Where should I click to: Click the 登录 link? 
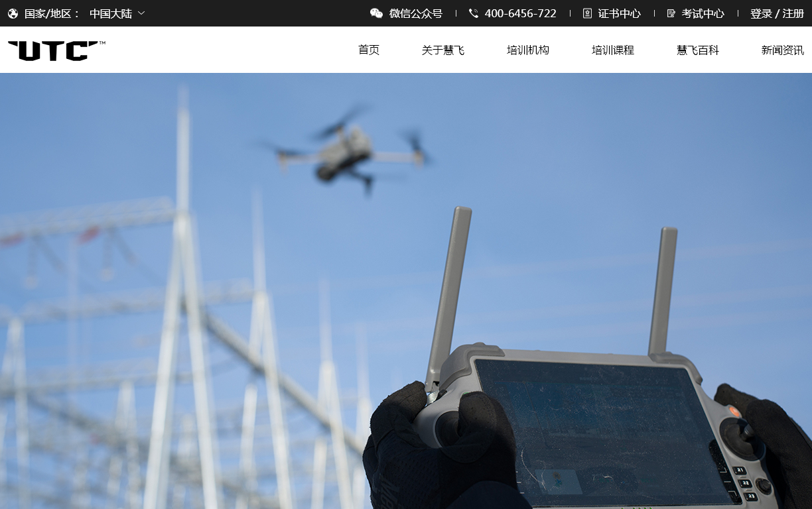[x=761, y=13]
